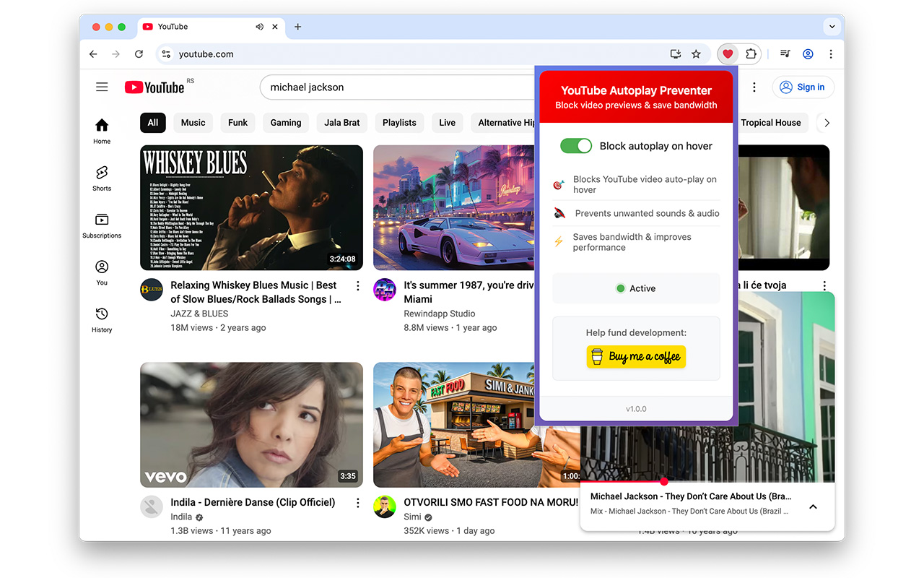The height and width of the screenshot is (578, 924).
Task: Click the browser forward arrow
Action: pos(115,54)
